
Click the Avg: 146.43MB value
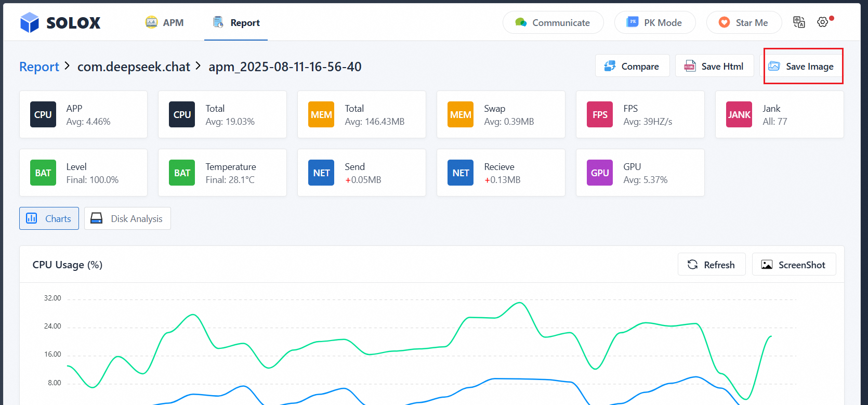coord(375,122)
